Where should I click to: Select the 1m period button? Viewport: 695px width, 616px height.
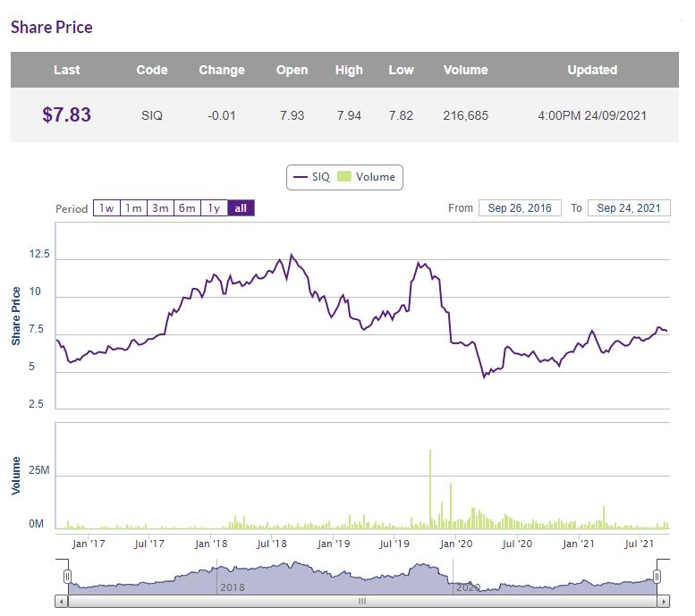[x=133, y=208]
